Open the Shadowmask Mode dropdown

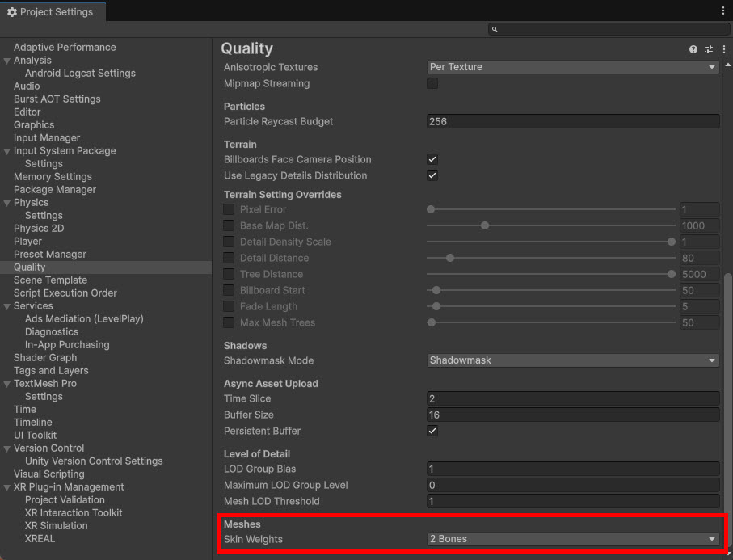573,360
